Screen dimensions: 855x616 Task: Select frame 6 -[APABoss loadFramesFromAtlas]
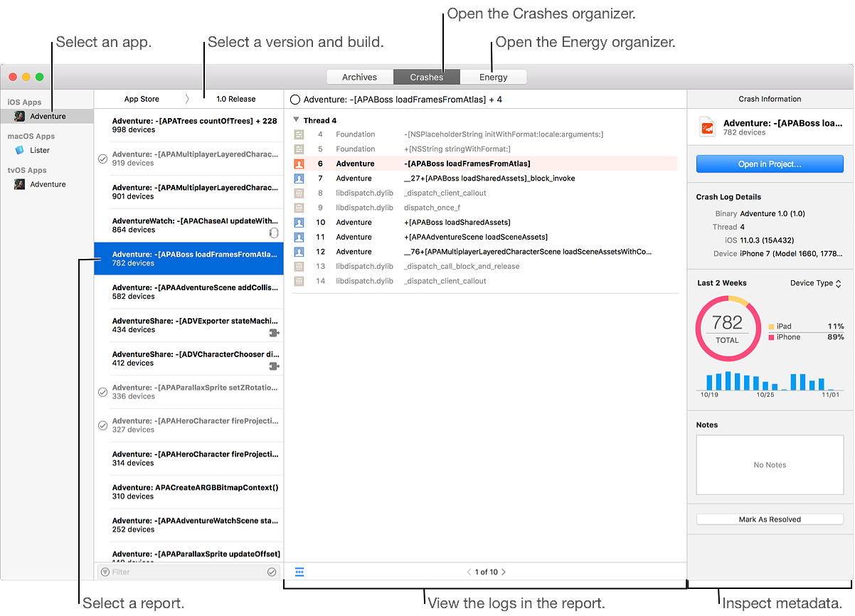485,164
